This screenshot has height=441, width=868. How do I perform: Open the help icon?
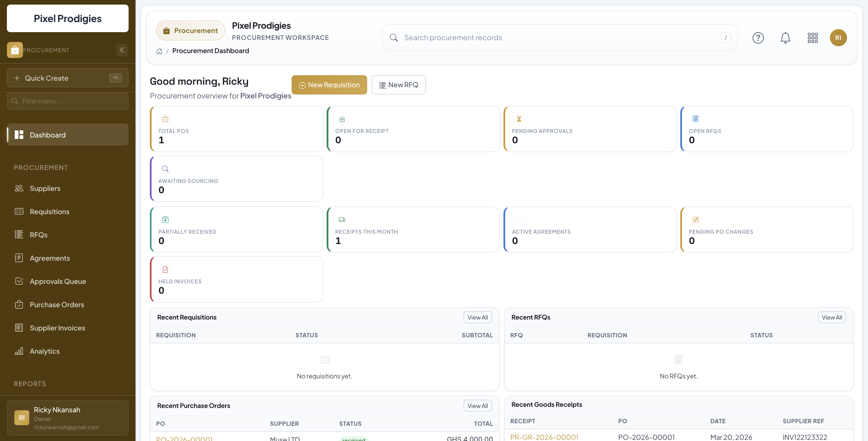(x=758, y=37)
